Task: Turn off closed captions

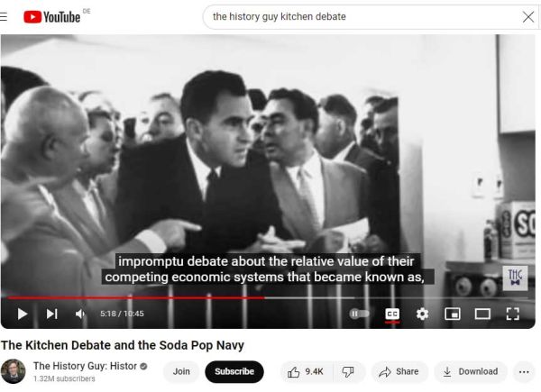Action: tap(392, 315)
